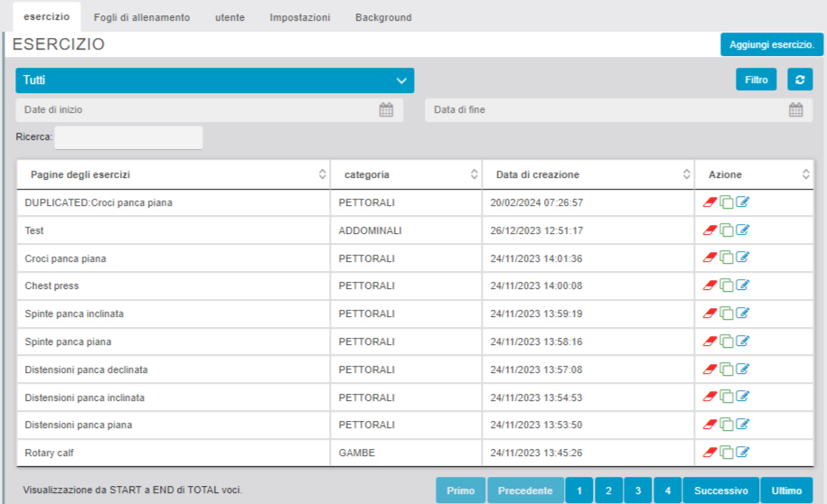Open calendar icon for Date di inizio
This screenshot has height=504, width=827.
tap(386, 110)
